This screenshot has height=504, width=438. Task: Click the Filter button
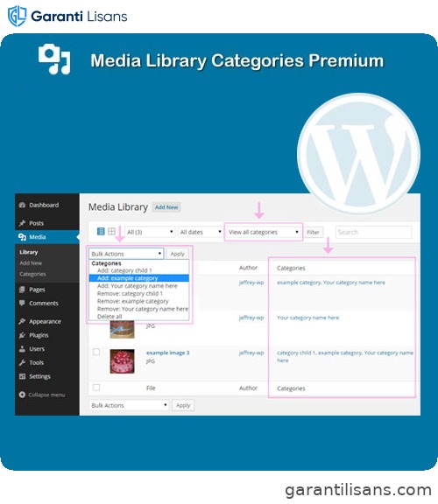(313, 232)
